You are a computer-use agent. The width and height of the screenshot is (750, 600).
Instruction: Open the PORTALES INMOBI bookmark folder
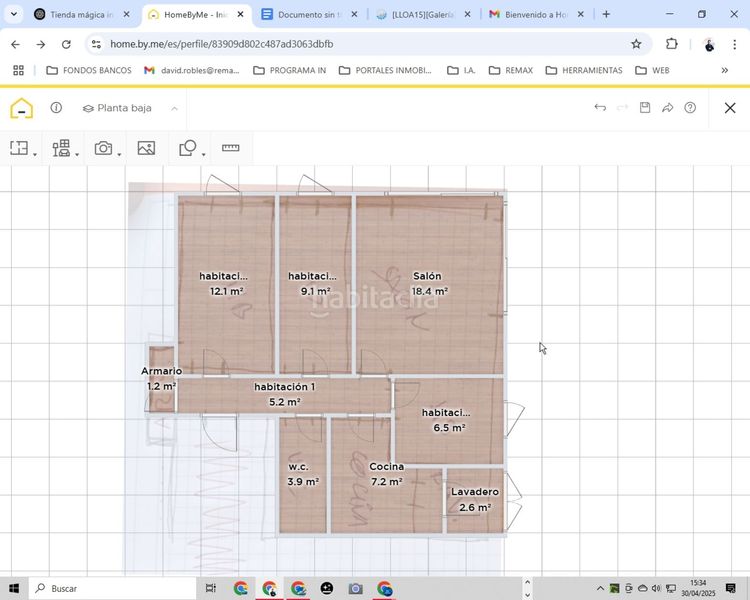[x=385, y=70]
